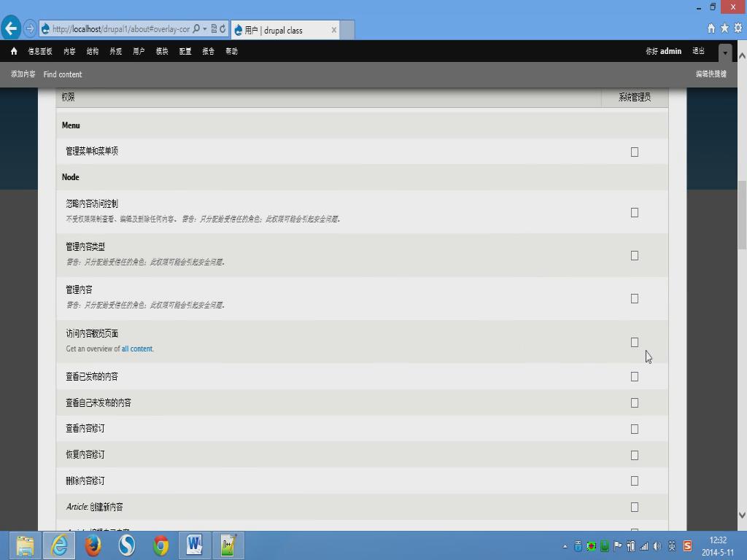Launch Chrome from taskbar

(160, 545)
